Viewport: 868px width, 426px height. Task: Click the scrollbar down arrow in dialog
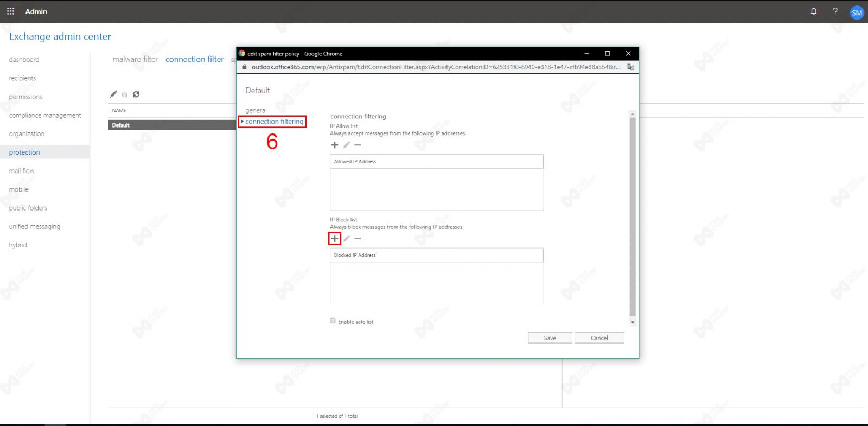coord(632,322)
